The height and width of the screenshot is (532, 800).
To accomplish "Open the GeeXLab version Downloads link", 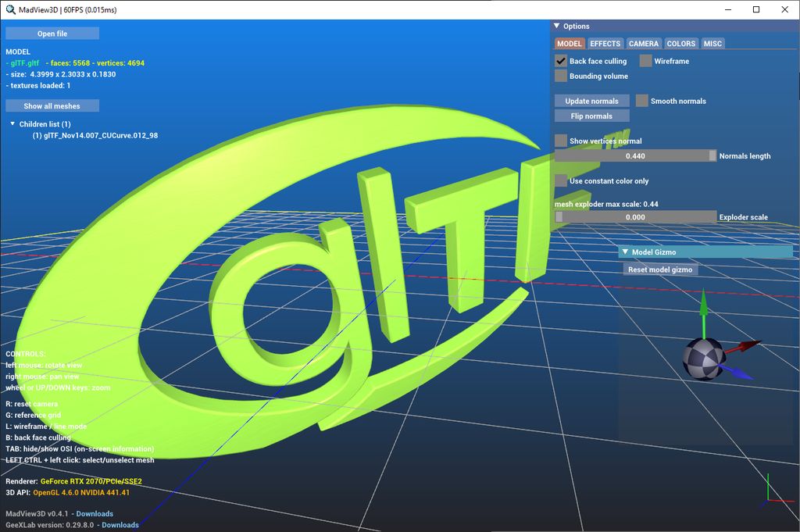I will point(120,525).
